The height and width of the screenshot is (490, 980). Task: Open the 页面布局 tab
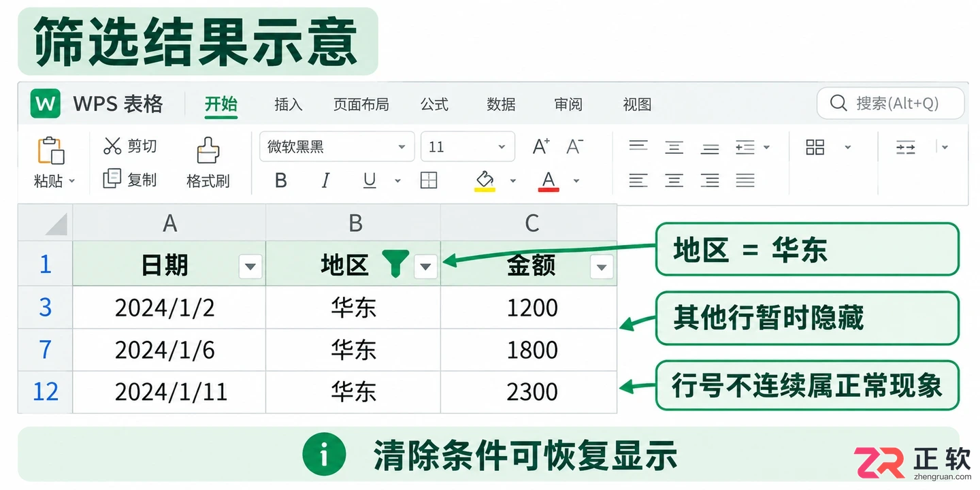click(361, 104)
